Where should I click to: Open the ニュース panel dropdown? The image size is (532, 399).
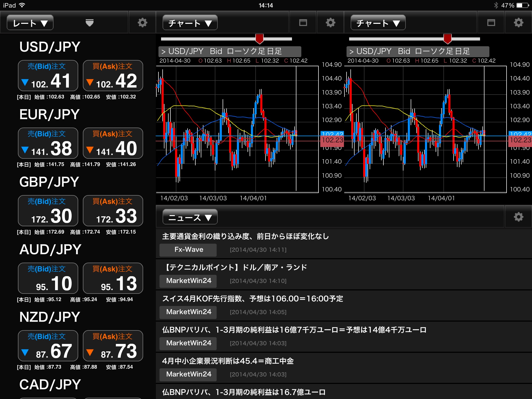pyautogui.click(x=190, y=217)
